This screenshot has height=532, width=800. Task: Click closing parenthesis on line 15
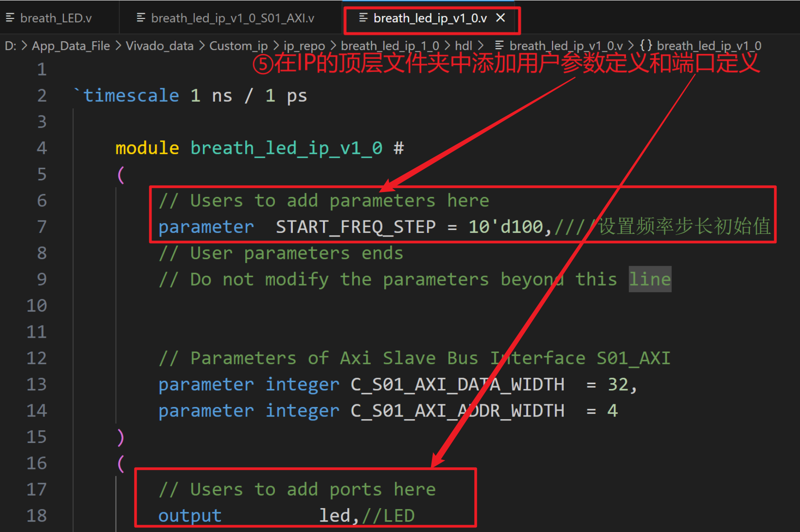pos(120,437)
